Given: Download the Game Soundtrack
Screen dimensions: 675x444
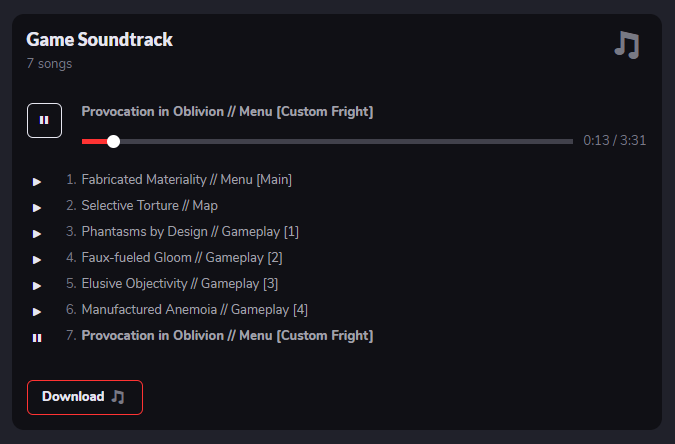Looking at the screenshot, I should (x=84, y=397).
